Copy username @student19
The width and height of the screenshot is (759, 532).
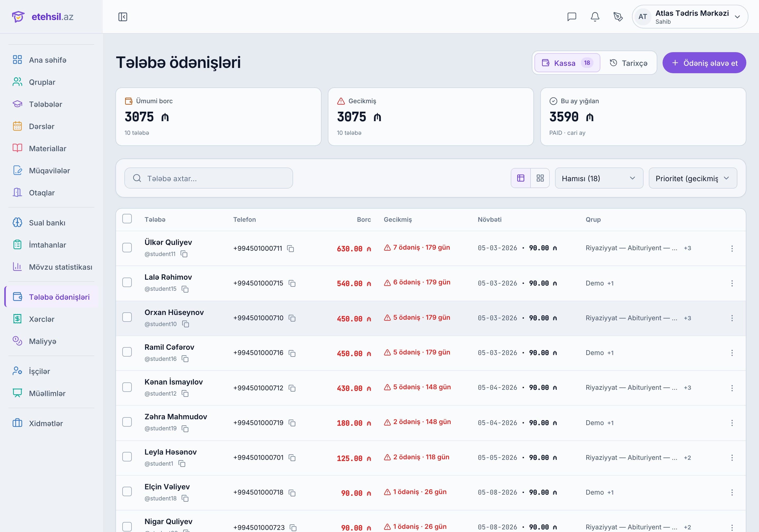point(185,428)
